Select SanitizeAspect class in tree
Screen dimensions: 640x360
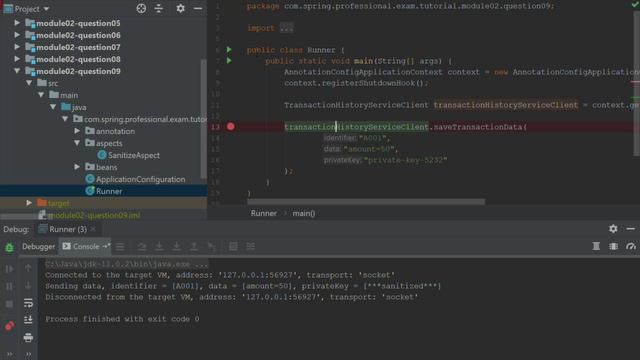129,155
